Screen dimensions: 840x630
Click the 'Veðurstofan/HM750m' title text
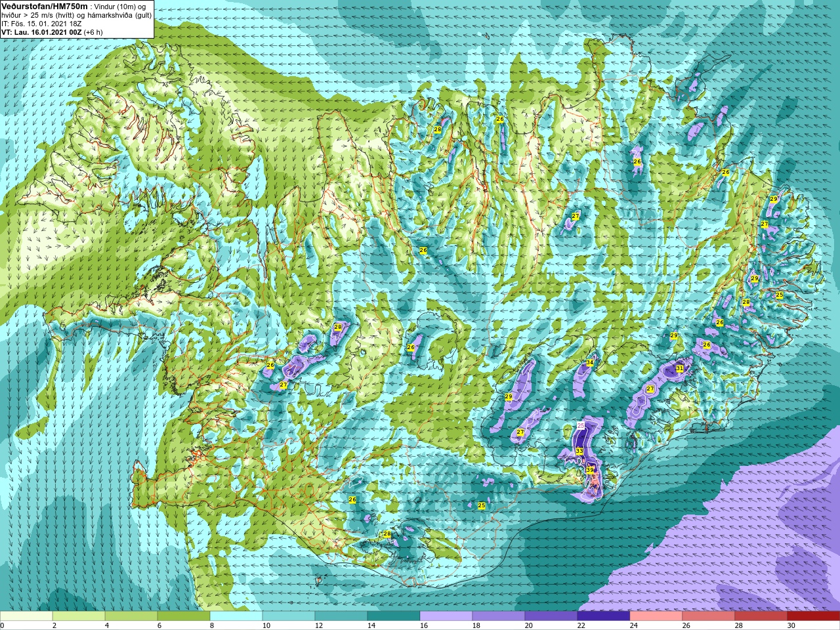[x=45, y=6]
